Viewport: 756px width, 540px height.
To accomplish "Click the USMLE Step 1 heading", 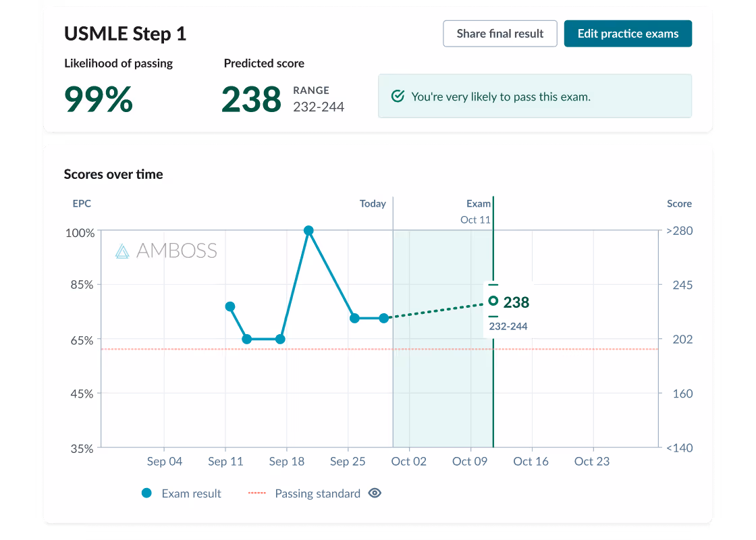I will [x=126, y=34].
